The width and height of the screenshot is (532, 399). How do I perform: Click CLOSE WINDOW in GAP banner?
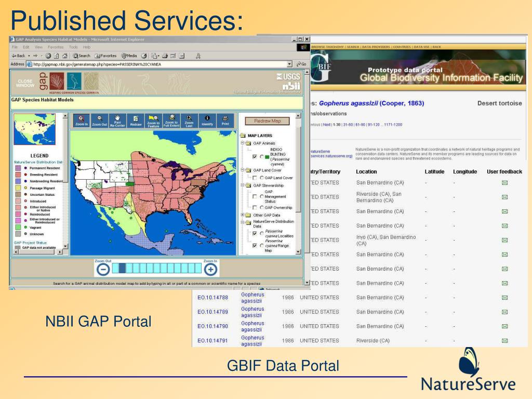tap(25, 83)
